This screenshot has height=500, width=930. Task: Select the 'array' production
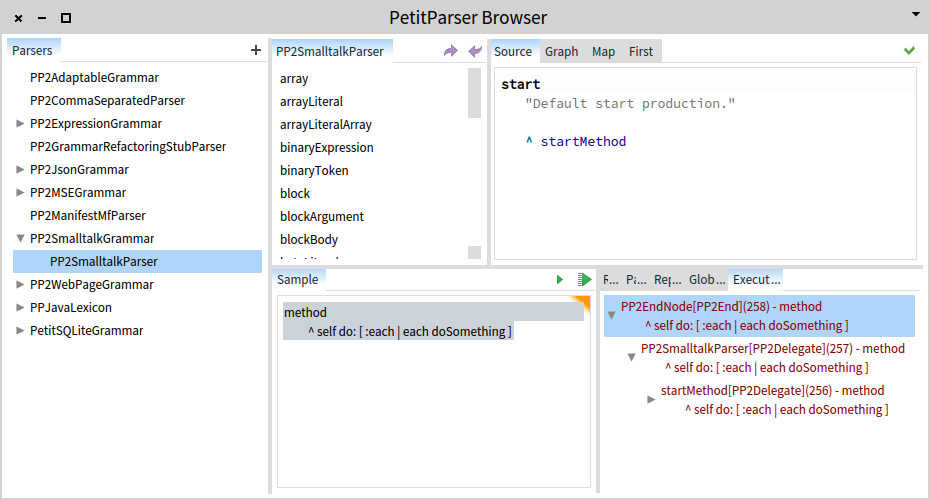pyautogui.click(x=294, y=79)
